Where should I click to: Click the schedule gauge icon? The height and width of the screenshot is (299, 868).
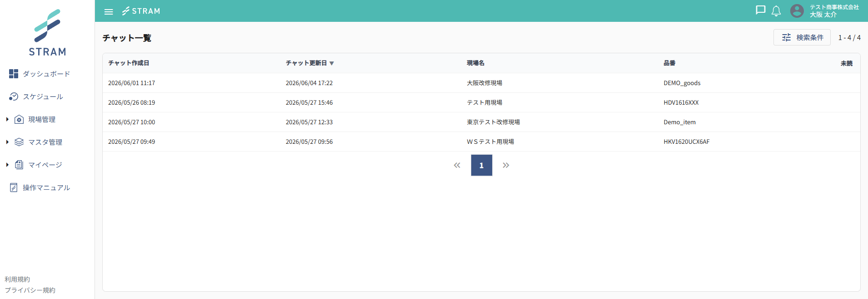[14, 96]
